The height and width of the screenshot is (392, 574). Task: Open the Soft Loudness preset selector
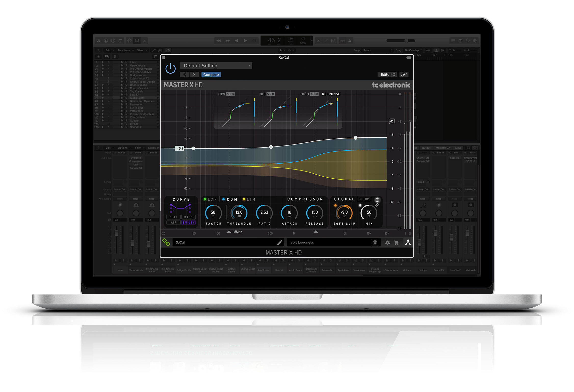tap(334, 242)
